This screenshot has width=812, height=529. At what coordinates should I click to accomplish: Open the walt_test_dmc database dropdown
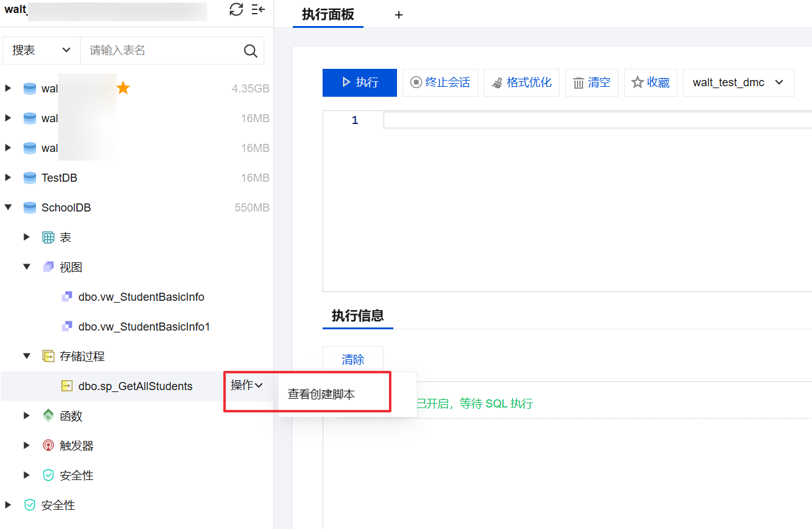point(738,82)
